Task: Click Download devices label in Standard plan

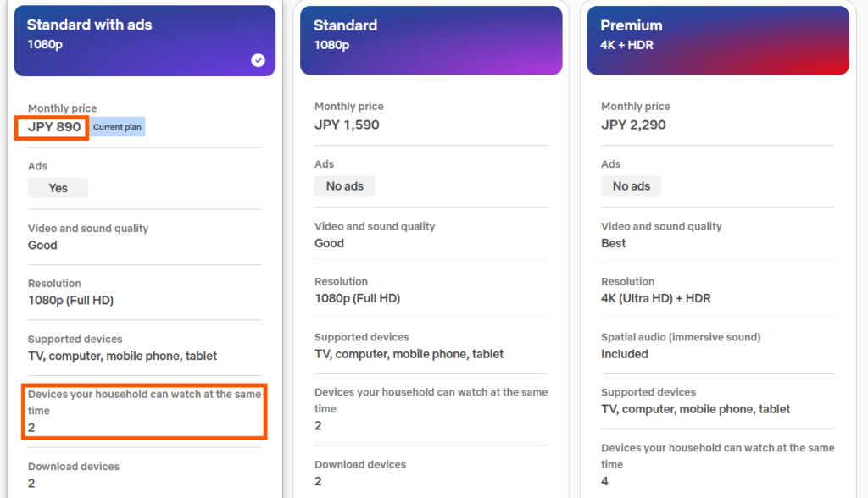Action: [360, 464]
